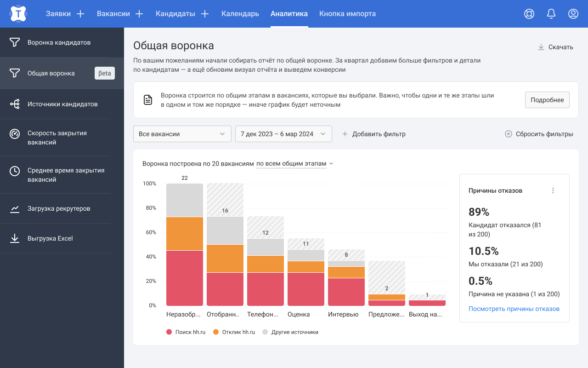This screenshot has height=368, width=588.
Task: Click the download icon for Выгрузка Excel
Action: 15,238
